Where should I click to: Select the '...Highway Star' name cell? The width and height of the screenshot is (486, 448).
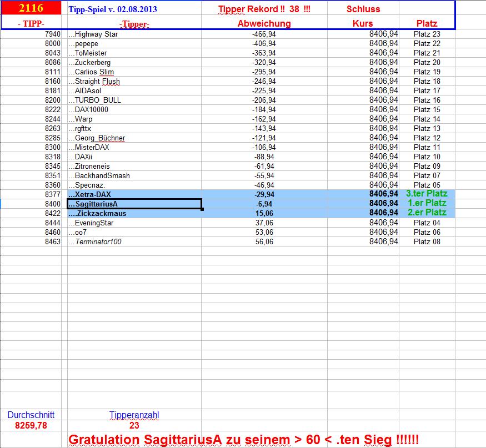coord(134,34)
